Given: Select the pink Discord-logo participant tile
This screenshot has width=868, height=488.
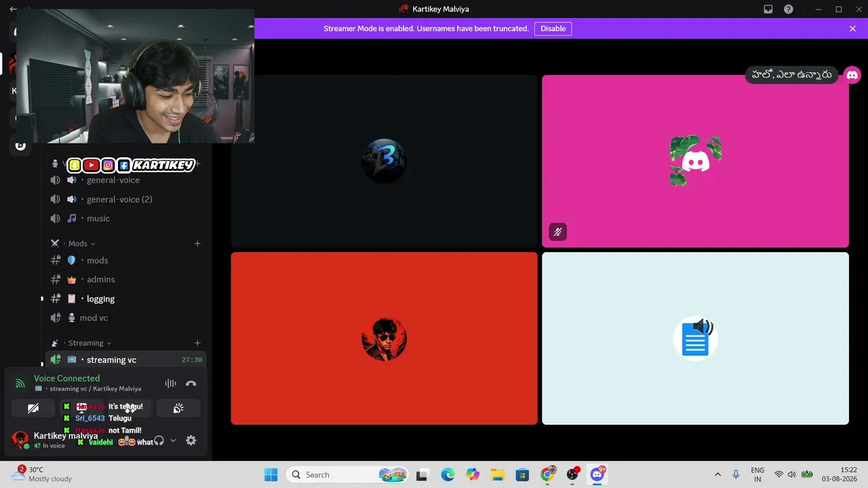Looking at the screenshot, I should tap(695, 161).
